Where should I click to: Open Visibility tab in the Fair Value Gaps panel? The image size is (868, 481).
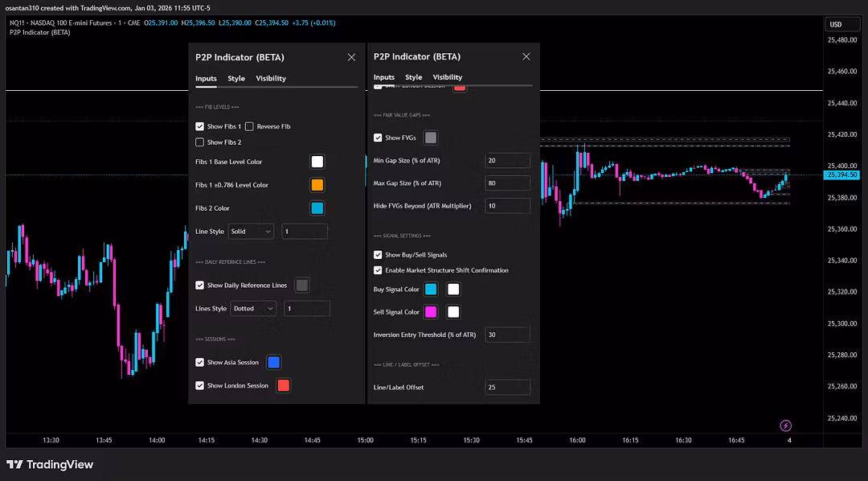[448, 77]
